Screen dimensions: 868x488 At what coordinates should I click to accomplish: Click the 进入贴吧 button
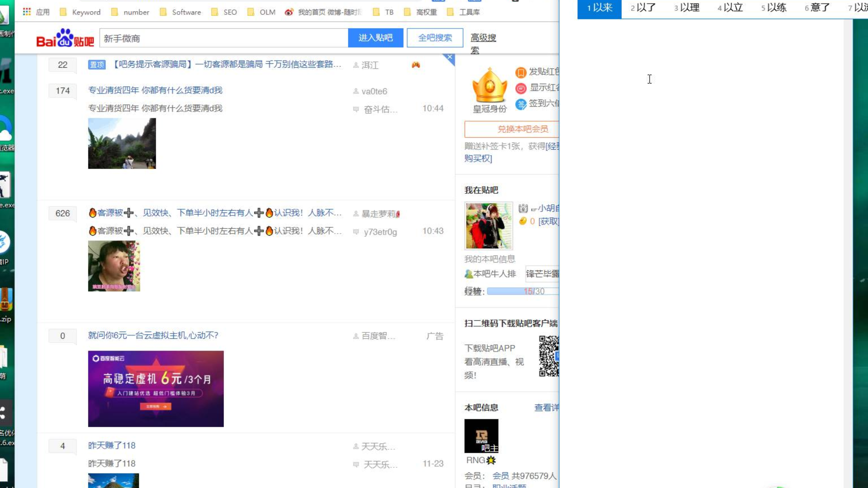point(375,38)
